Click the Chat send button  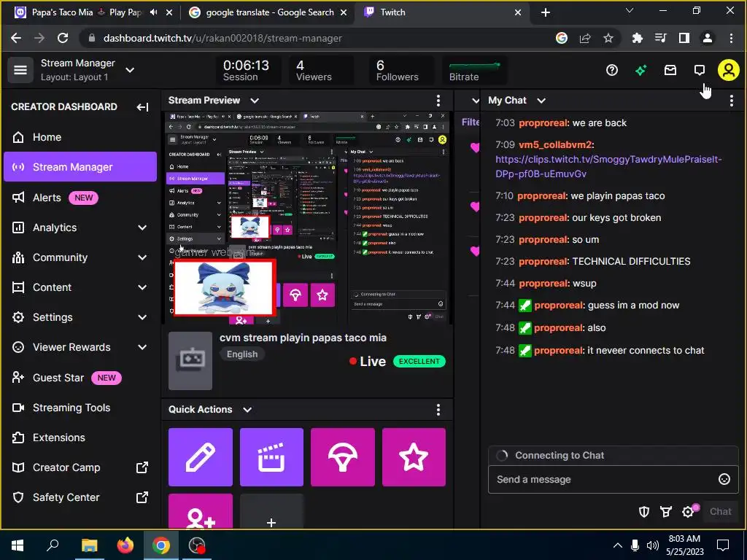tap(720, 511)
